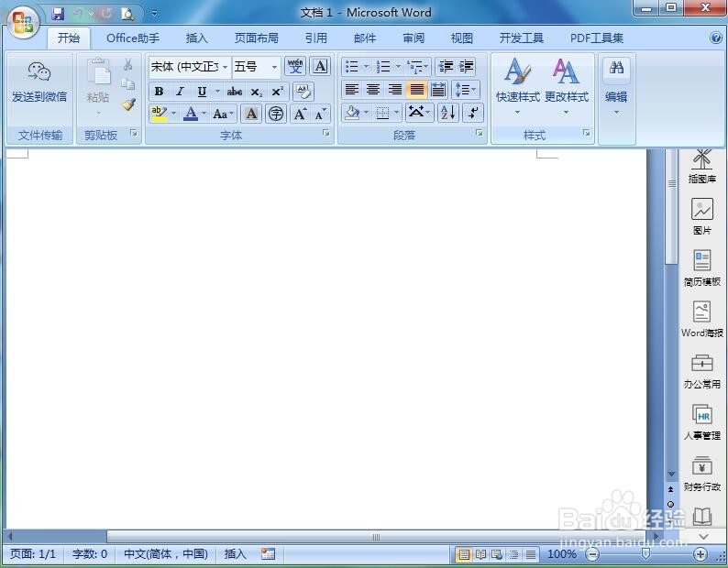The image size is (728, 568).
Task: Open the 快速样式 gallery
Action: click(x=517, y=86)
